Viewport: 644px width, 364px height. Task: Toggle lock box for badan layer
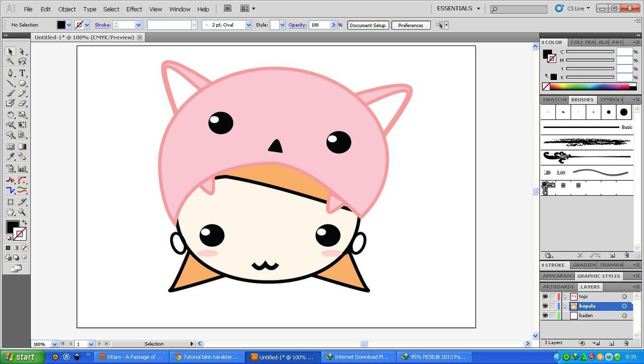click(x=553, y=316)
